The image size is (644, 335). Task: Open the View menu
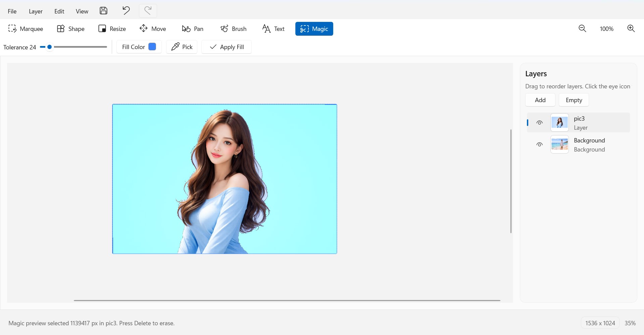tap(82, 11)
